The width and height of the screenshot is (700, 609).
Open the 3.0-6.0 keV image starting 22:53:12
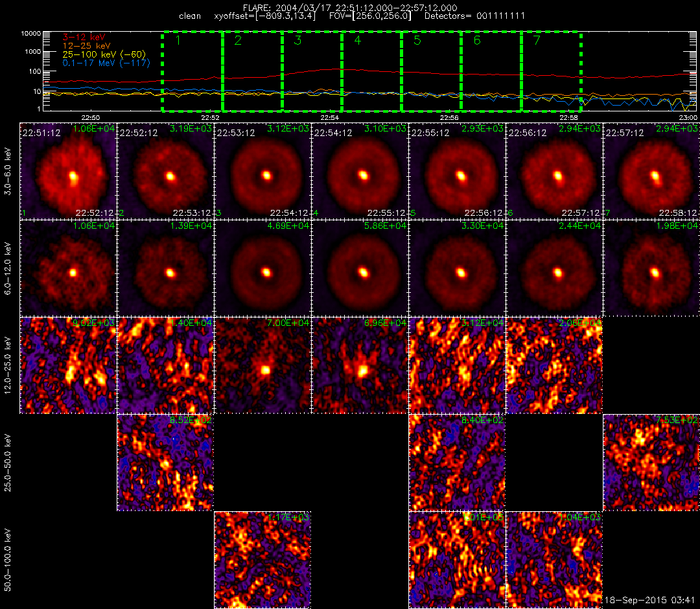coord(262,171)
